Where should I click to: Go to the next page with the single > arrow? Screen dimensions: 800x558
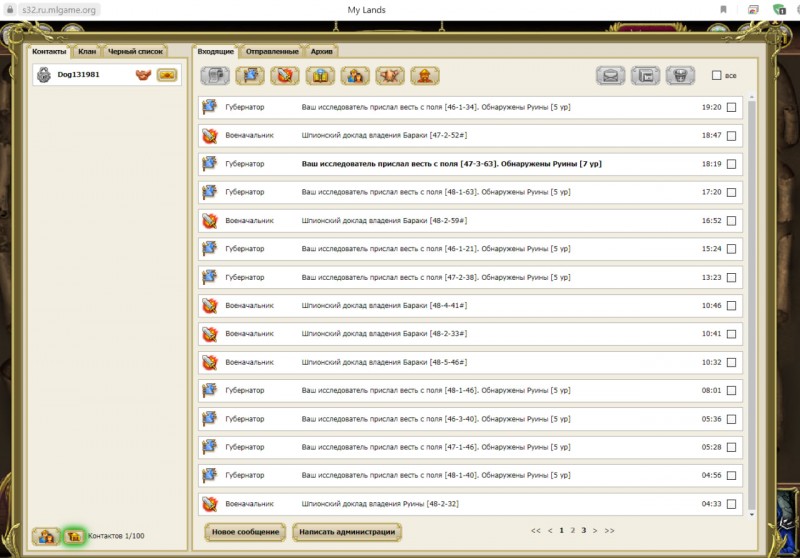(595, 530)
